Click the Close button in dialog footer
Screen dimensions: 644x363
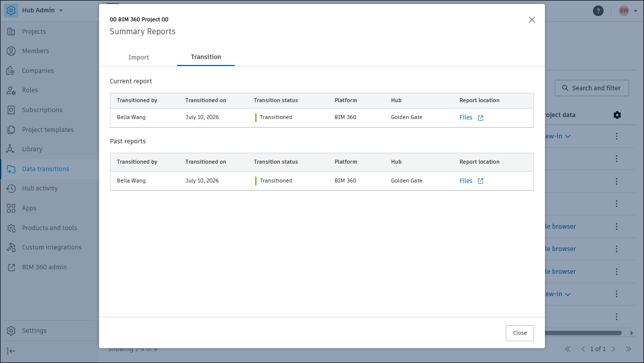coord(520,333)
